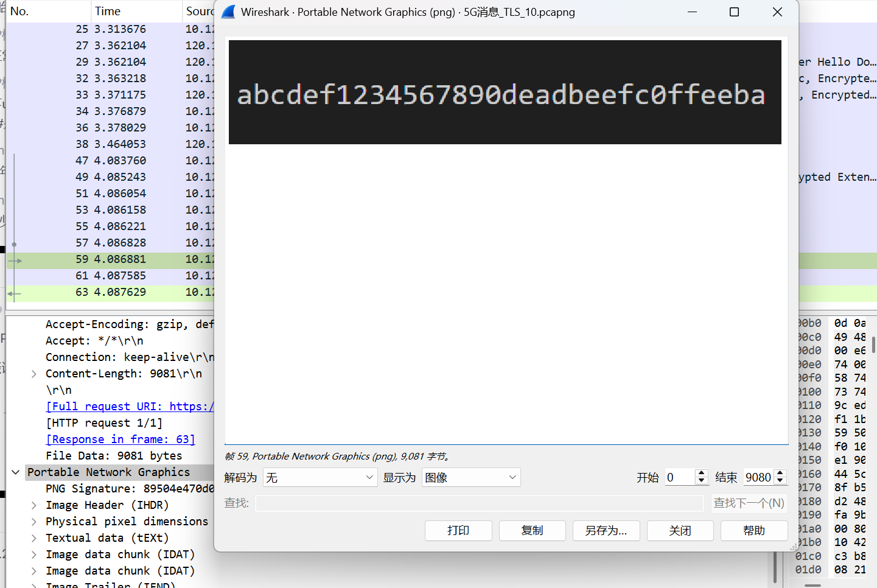
Task: Click the 查找下一个(N) find next button
Action: pyautogui.click(x=749, y=503)
